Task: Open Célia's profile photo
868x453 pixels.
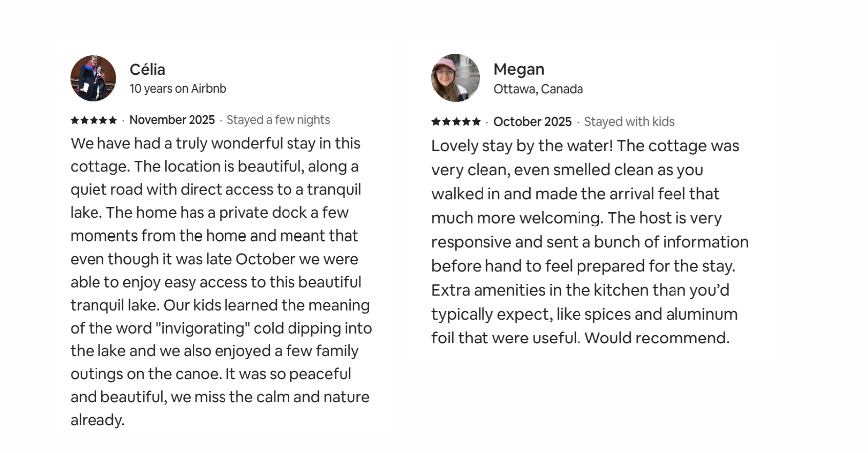Action: pyautogui.click(x=93, y=78)
